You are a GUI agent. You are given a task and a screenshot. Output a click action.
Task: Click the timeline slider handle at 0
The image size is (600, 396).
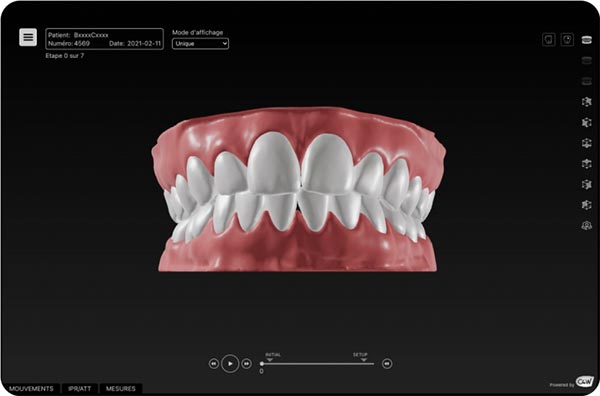(x=262, y=364)
